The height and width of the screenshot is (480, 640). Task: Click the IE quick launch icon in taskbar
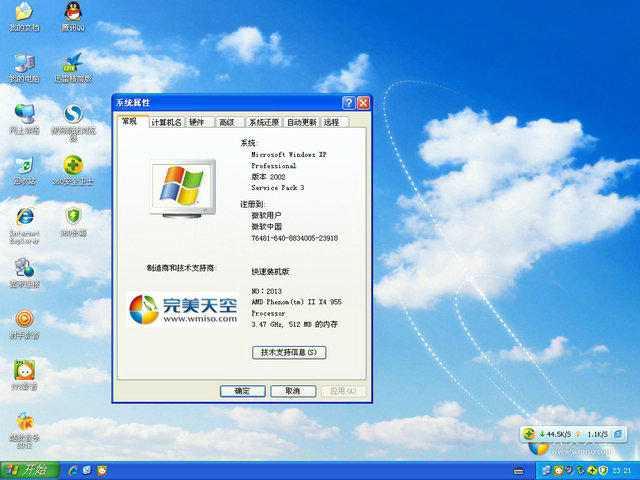click(x=73, y=471)
